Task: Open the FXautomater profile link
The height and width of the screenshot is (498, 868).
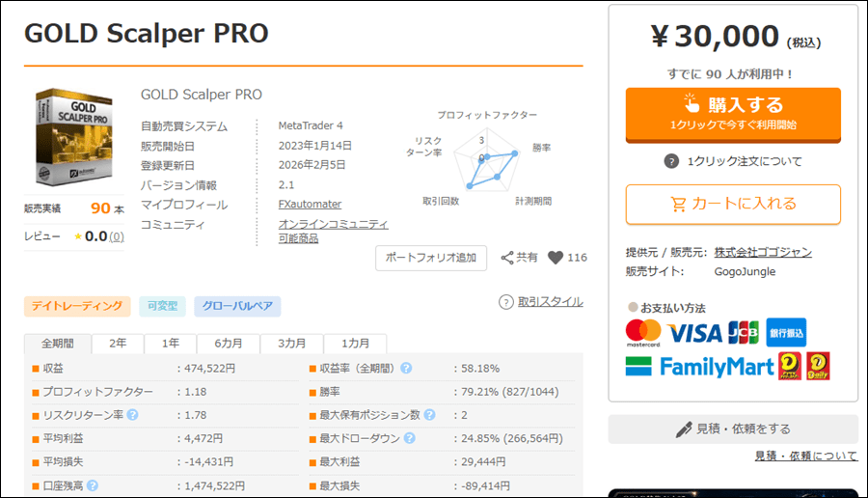Action: pyautogui.click(x=310, y=204)
